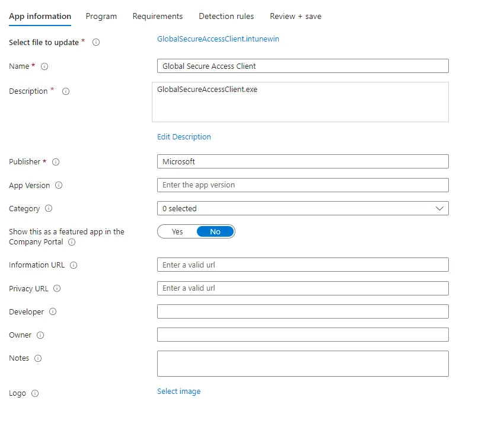Set featured app toggle to Yes
Viewport: 504px width, 423px height.
177,231
